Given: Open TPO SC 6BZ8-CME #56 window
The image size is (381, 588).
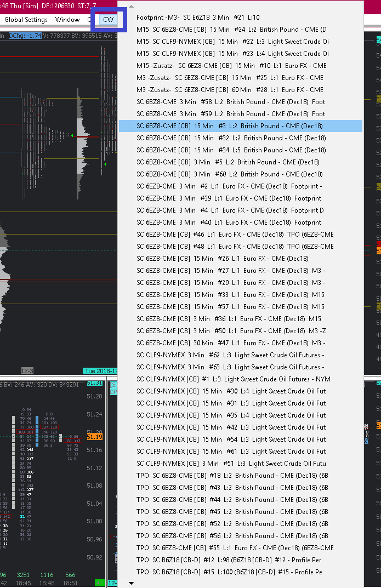Looking at the screenshot, I should pyautogui.click(x=241, y=535).
